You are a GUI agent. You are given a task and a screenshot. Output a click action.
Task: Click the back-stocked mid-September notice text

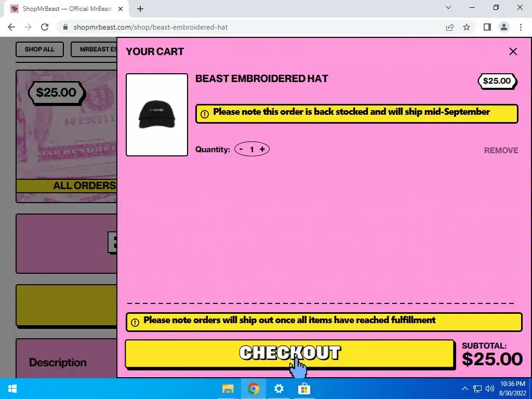(351, 112)
